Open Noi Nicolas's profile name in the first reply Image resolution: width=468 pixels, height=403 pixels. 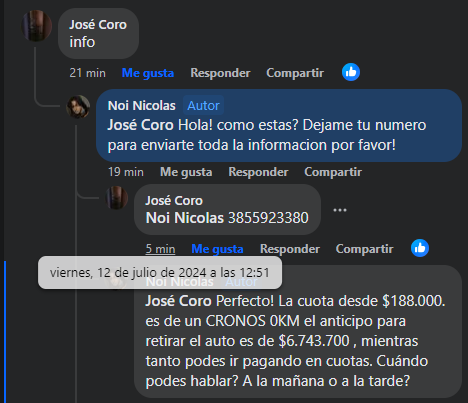click(141, 105)
